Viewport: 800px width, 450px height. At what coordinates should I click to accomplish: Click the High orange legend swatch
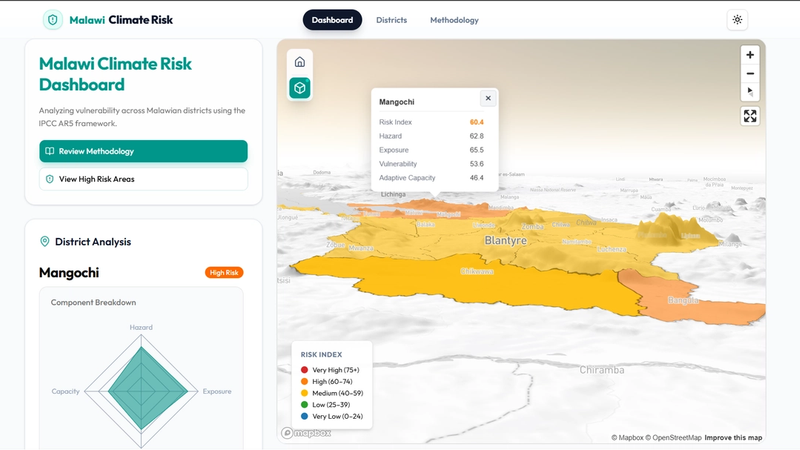(x=305, y=382)
